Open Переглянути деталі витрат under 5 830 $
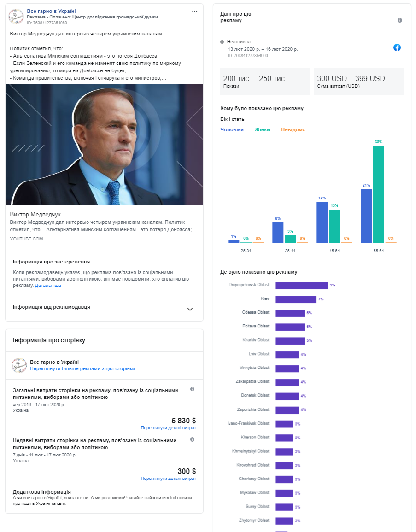Viewport: 416px width, 532px height. [x=168, y=428]
